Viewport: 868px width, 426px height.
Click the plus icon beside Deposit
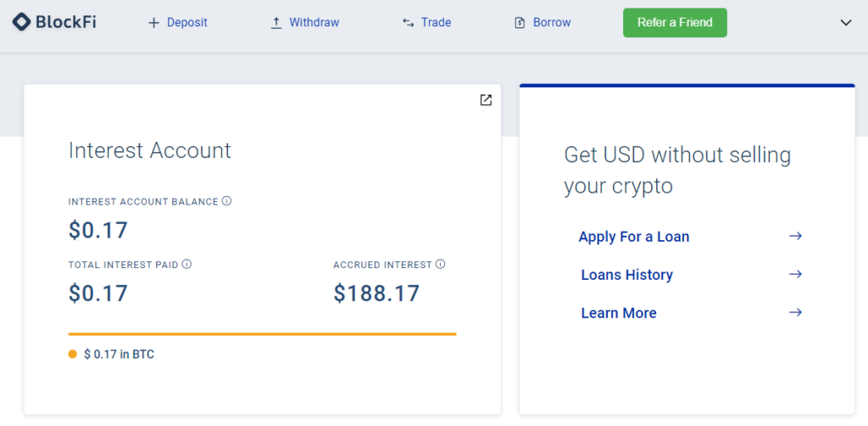(153, 23)
